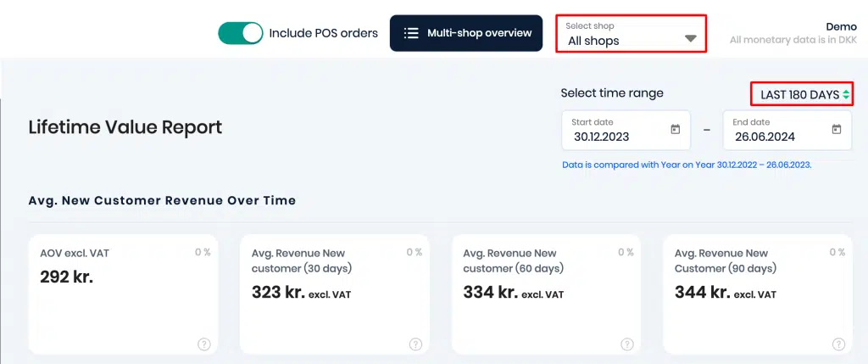Click the All shops dropdown arrow
Image resolution: width=868 pixels, height=364 pixels.
coord(690,38)
